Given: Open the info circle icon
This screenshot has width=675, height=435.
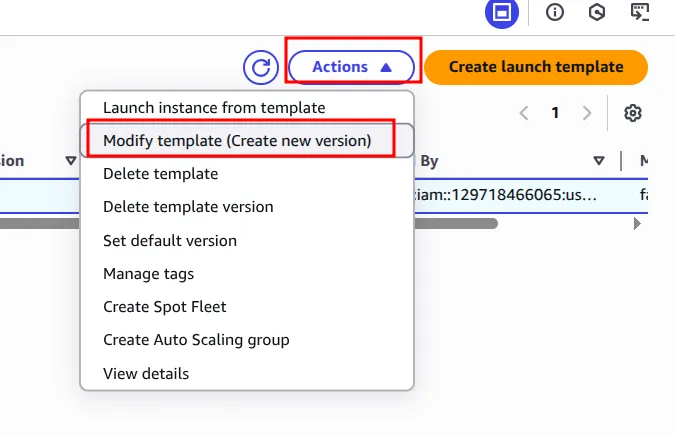Looking at the screenshot, I should point(554,12).
